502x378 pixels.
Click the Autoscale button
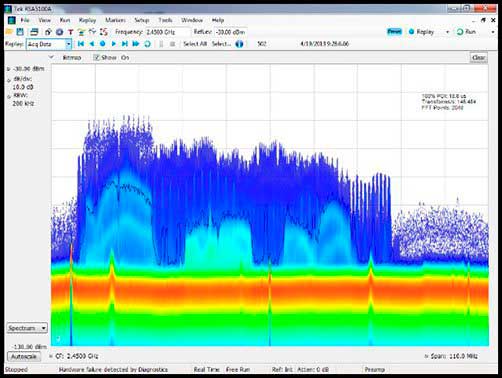click(x=24, y=356)
